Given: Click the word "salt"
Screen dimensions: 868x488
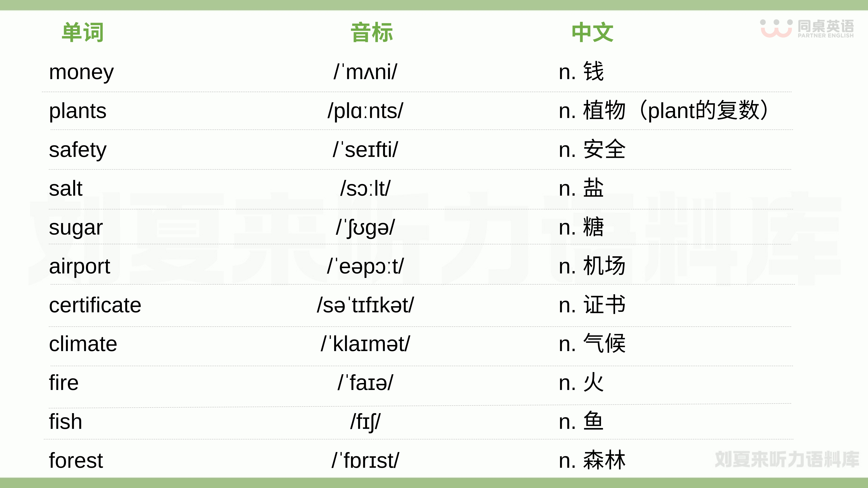Looking at the screenshot, I should [65, 188].
